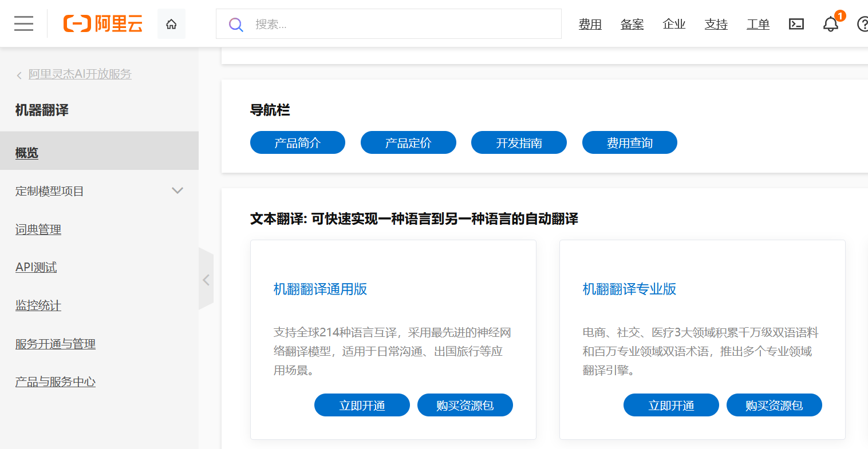Open the help question mark icon

click(862, 24)
